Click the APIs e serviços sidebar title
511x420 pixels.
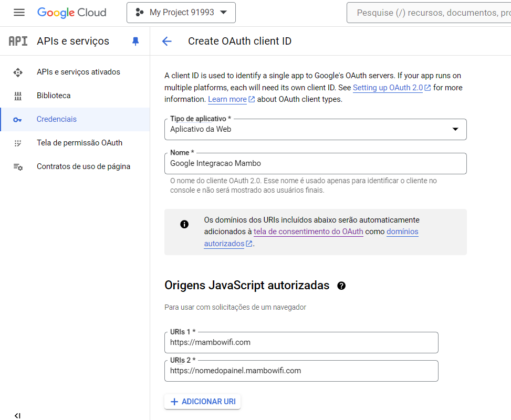coord(73,41)
